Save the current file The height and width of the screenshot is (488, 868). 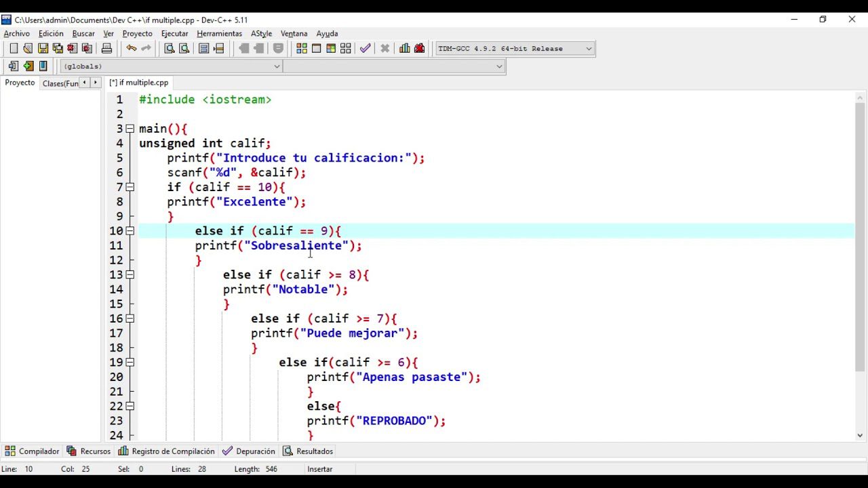pos(42,48)
